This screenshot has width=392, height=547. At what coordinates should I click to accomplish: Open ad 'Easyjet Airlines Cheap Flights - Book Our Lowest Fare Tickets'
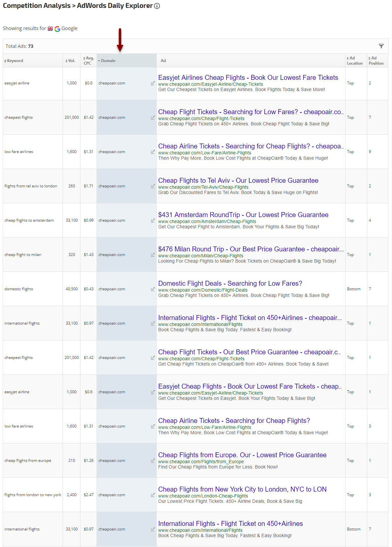point(248,78)
